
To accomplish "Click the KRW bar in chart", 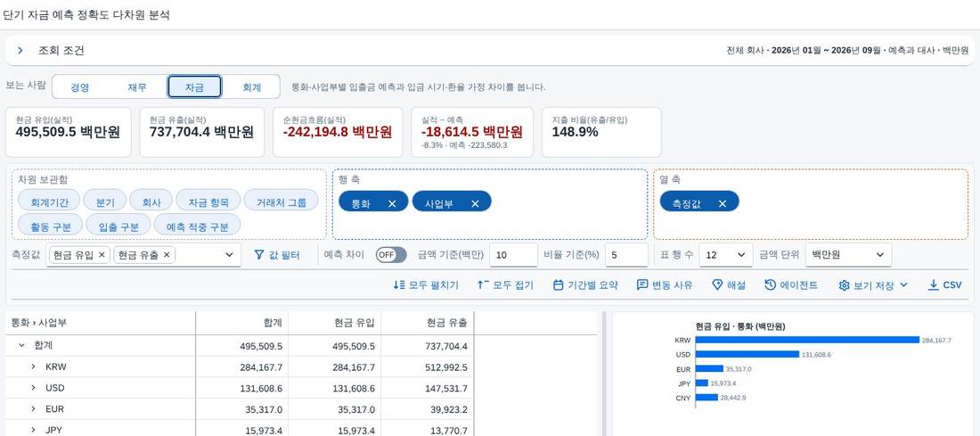I will (x=807, y=341).
